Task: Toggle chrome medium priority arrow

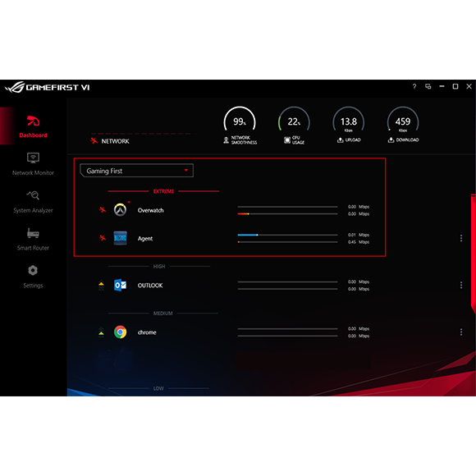Action: 101,332
